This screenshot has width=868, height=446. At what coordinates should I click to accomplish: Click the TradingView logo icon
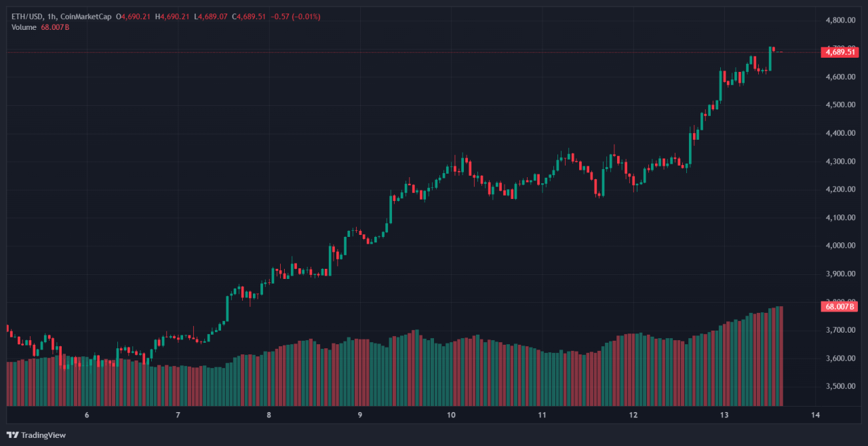(x=12, y=435)
